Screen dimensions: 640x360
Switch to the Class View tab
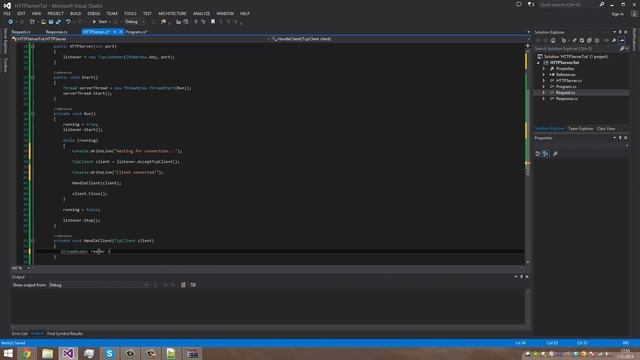pyautogui.click(x=606, y=129)
